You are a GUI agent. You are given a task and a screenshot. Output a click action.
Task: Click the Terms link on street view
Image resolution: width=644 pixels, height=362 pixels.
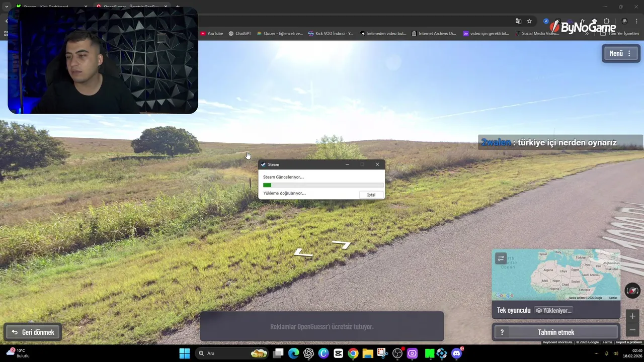[608, 342]
